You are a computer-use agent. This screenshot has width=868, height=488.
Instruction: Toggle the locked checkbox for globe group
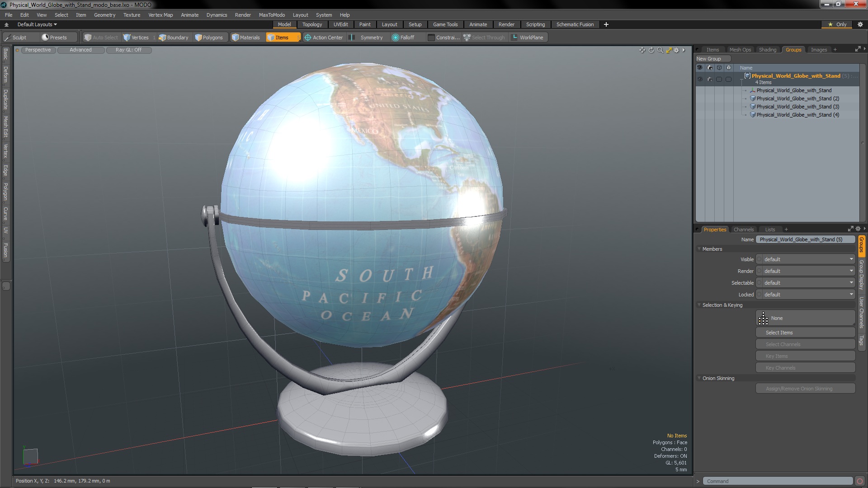pos(728,79)
